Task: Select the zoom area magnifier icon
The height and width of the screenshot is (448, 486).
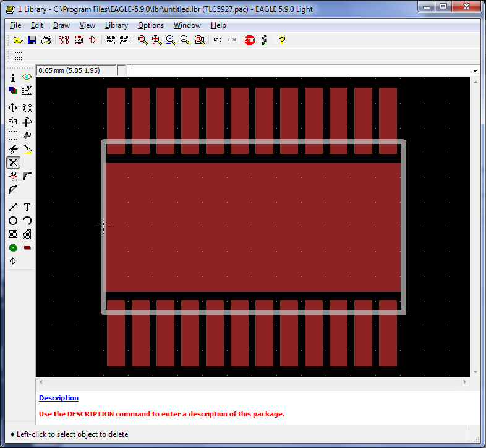Action: [200, 40]
